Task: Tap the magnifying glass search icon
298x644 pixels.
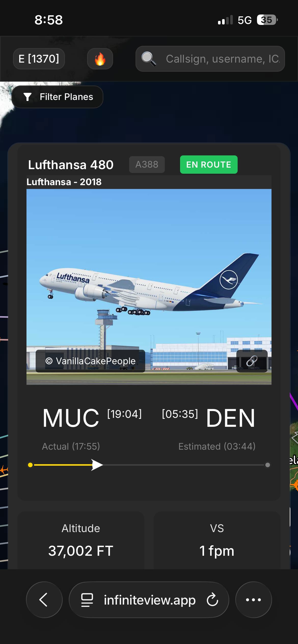Action: click(149, 59)
